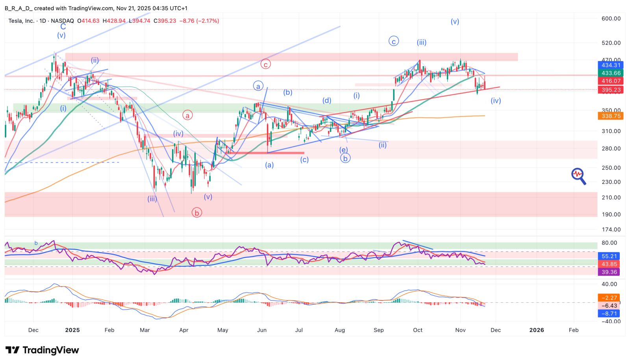Select the red 395.23 current price label
Image resolution: width=630 pixels, height=364 pixels.
point(610,90)
